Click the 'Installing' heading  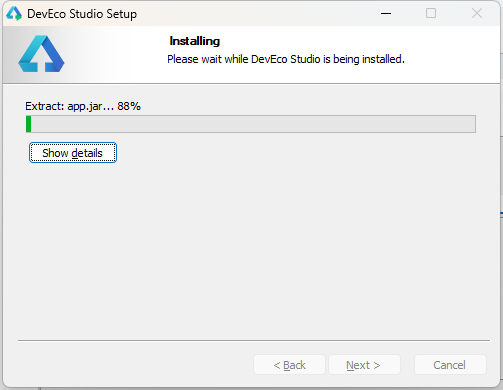pyautogui.click(x=195, y=41)
